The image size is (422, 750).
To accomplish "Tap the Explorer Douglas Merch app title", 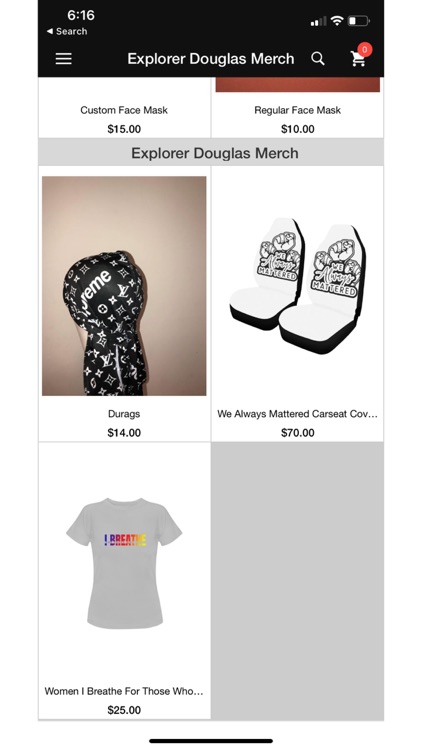I will (x=211, y=59).
